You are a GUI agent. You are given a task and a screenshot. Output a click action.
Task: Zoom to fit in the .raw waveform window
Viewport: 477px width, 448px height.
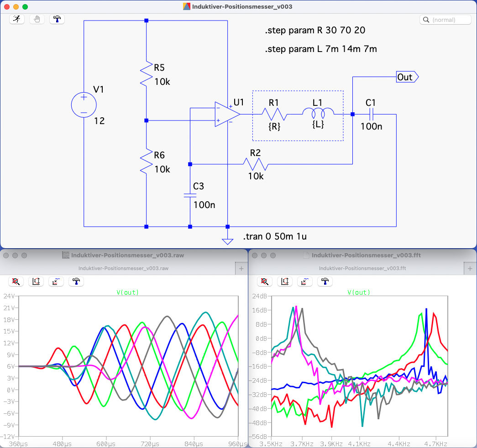tap(16, 281)
